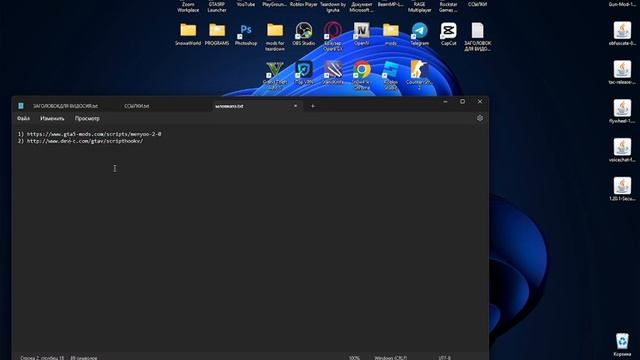The height and width of the screenshot is (360, 640).
Task: Launch the Standknife desktop shortcut
Action: [333, 73]
